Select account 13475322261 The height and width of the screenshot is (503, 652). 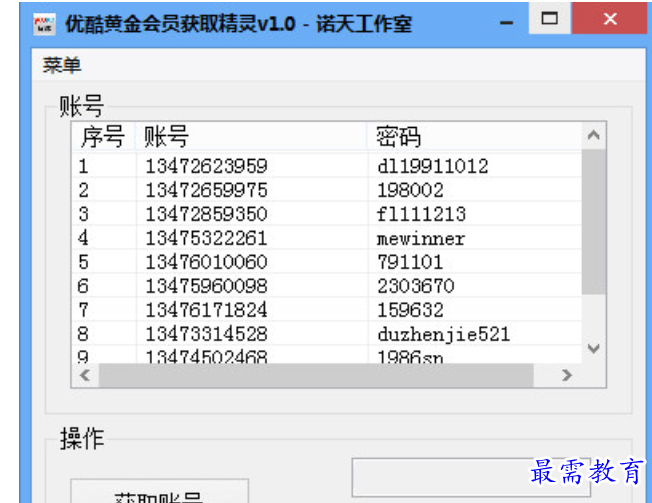(206, 238)
